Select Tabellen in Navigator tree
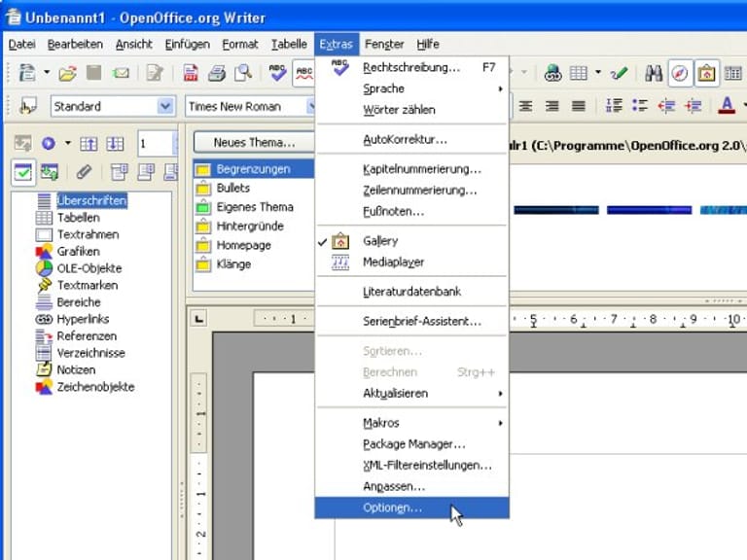Image resolution: width=747 pixels, height=560 pixels. 79,218
